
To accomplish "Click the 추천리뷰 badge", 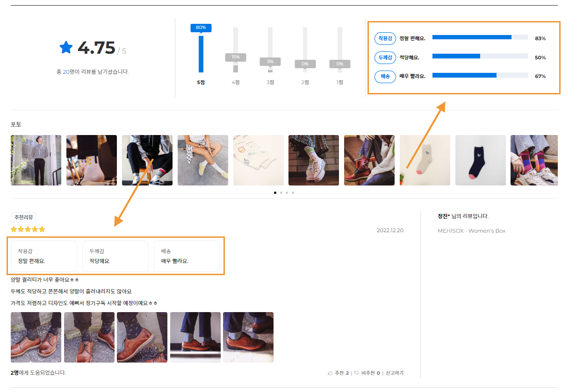I will coord(24,217).
